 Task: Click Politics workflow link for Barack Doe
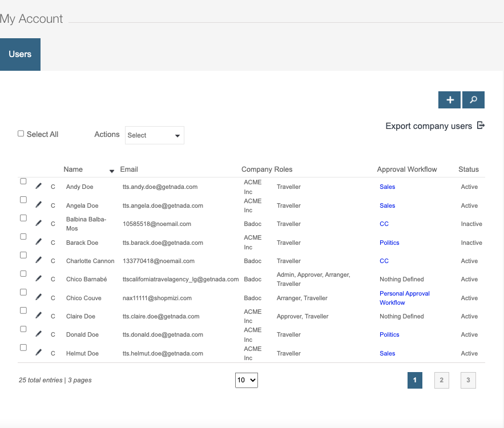[389, 243]
